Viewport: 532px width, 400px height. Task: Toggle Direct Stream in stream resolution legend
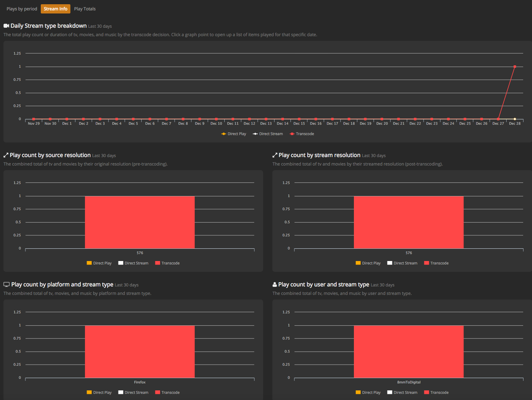402,263
